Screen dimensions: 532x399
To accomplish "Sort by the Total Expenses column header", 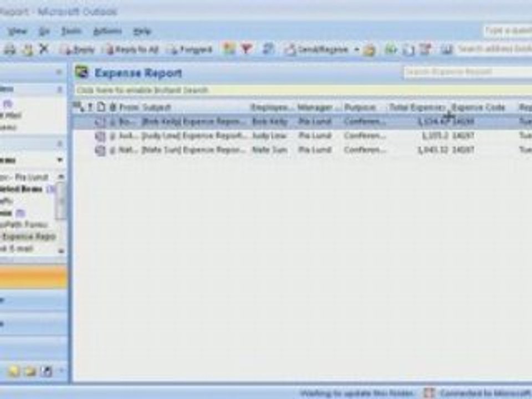I will 417,108.
